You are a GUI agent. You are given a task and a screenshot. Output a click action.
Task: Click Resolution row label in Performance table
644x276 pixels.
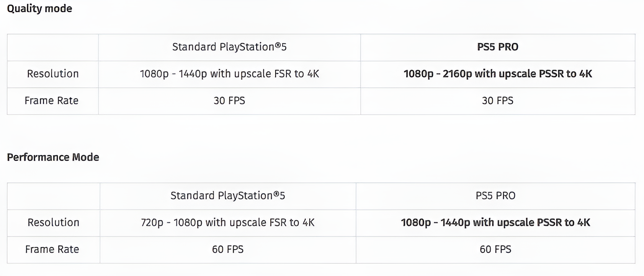click(x=53, y=222)
